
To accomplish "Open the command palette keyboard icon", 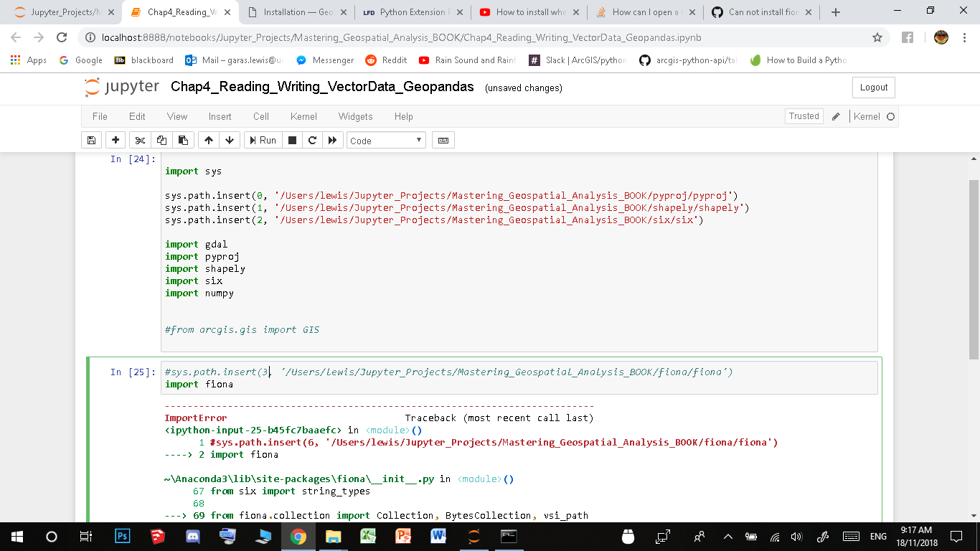I will tap(443, 140).
